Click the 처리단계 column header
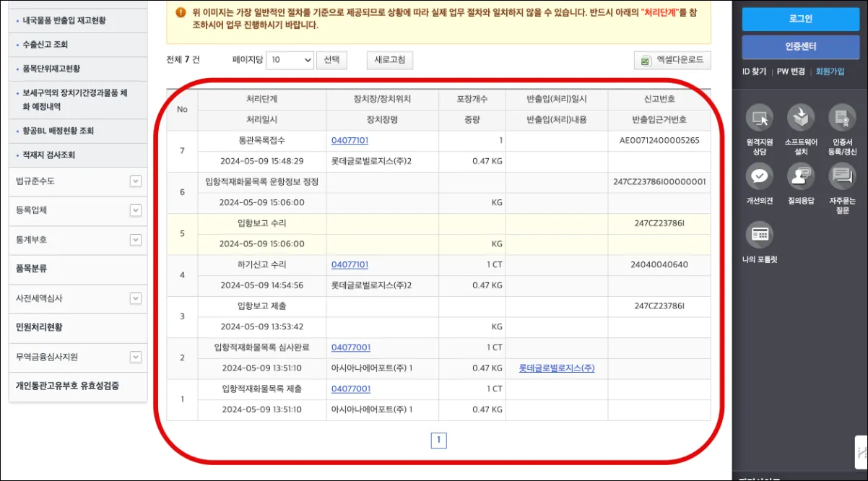This screenshot has height=481, width=868. 261,99
